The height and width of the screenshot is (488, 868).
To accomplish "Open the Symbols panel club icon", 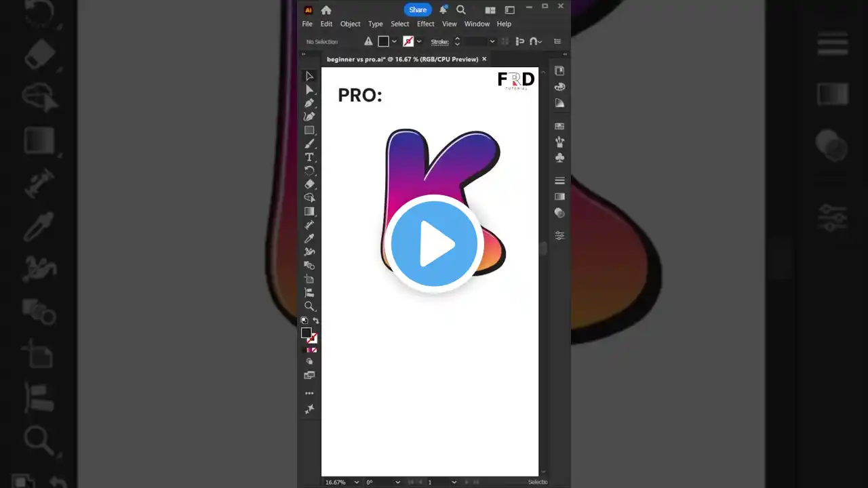I will coord(559,158).
